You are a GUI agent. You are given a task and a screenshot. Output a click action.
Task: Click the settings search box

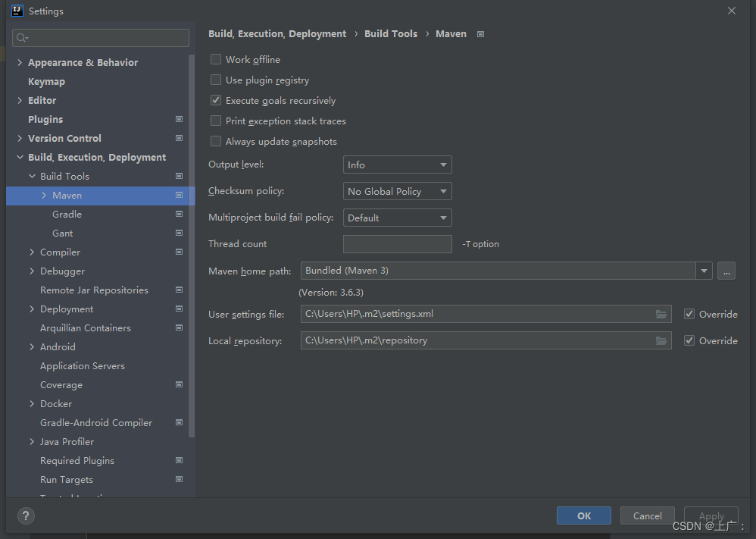click(x=101, y=38)
